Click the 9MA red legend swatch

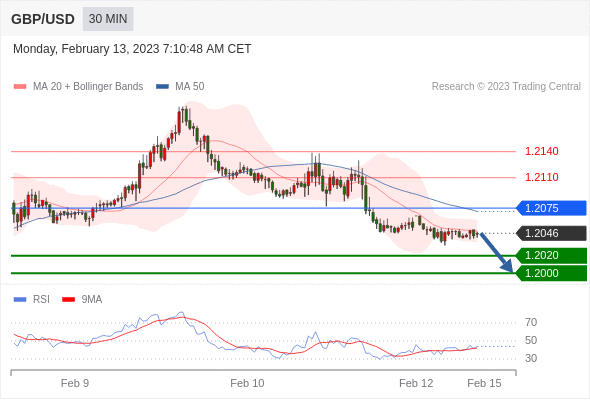68,300
